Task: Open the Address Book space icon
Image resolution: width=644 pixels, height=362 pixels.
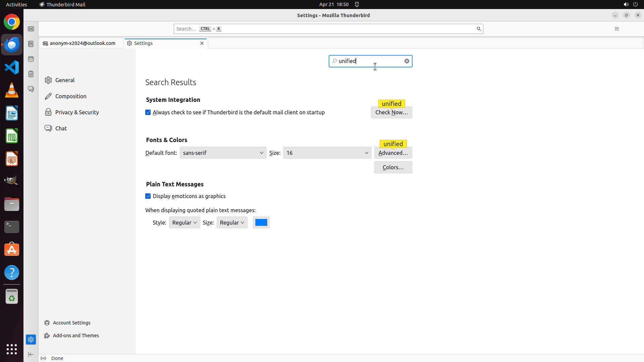Action: tap(31, 44)
